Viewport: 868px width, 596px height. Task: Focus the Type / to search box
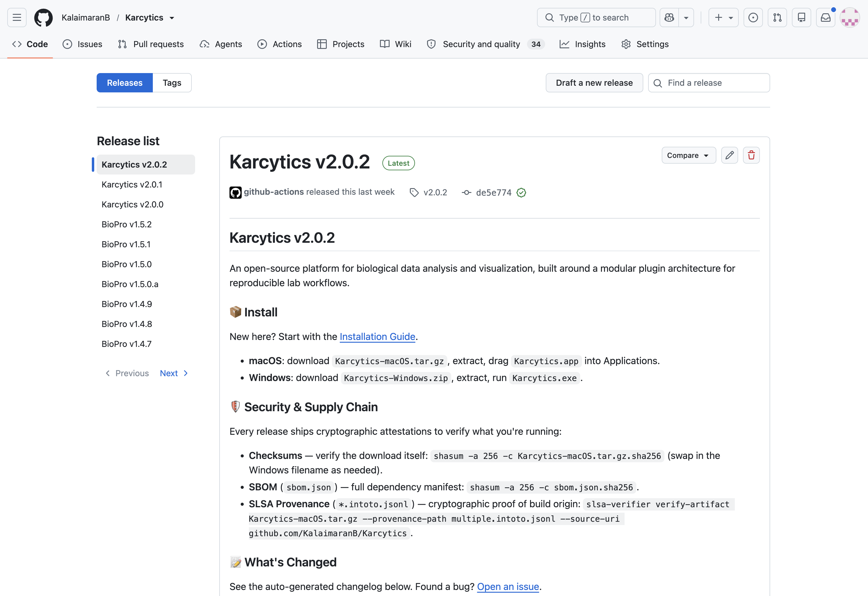(596, 18)
